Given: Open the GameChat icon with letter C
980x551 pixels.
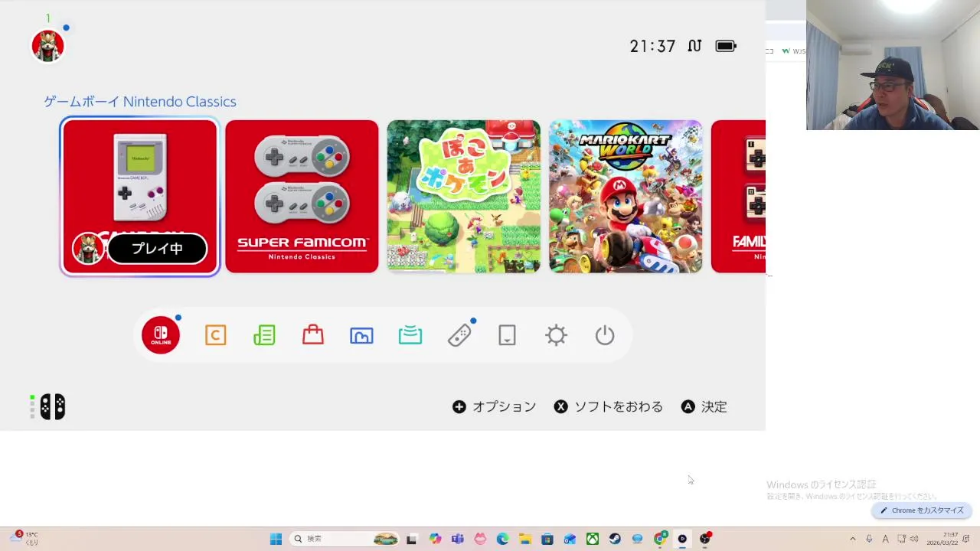Looking at the screenshot, I should [x=216, y=335].
